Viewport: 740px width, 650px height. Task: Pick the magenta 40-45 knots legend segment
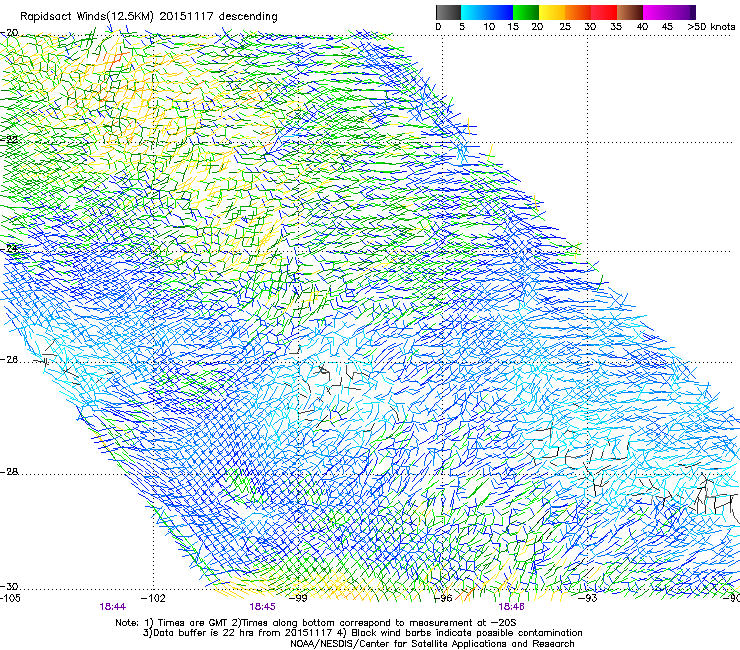656,12
